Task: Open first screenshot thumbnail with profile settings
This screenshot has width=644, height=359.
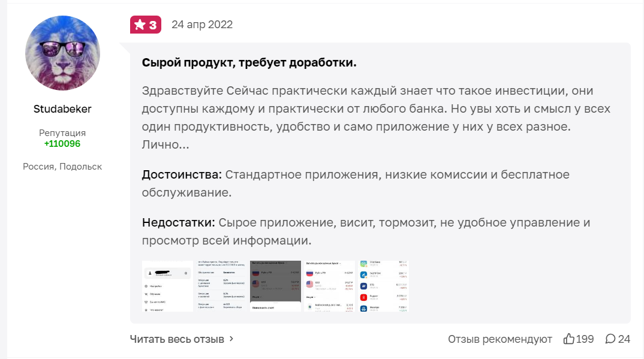Action: point(167,286)
